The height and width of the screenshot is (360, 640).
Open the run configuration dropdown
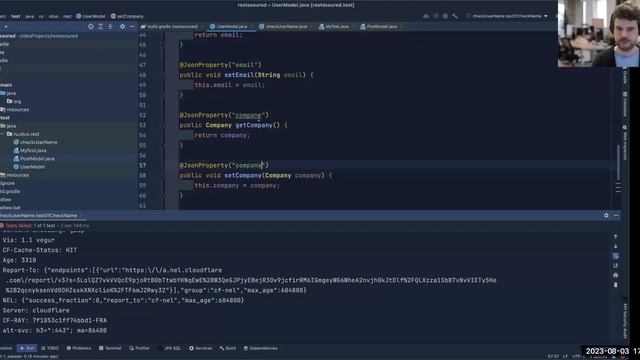click(508, 16)
